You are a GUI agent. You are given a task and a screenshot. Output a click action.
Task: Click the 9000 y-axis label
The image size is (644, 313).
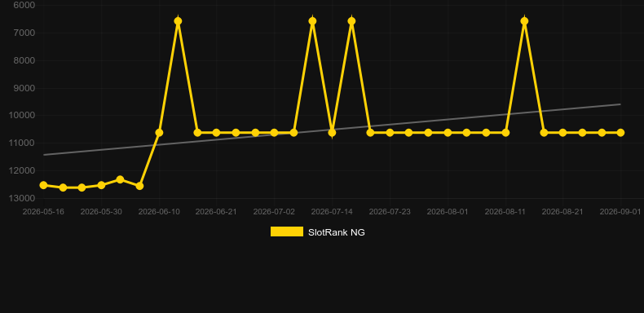coord(24,88)
